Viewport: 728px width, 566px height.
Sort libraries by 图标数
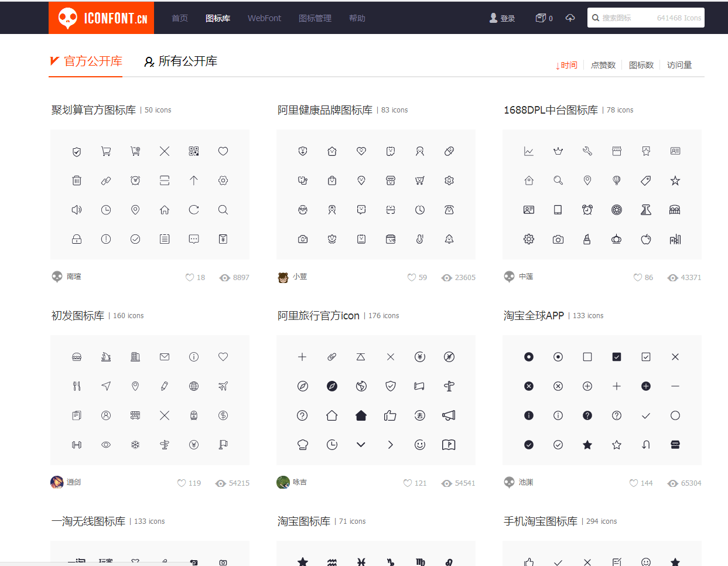[641, 65]
